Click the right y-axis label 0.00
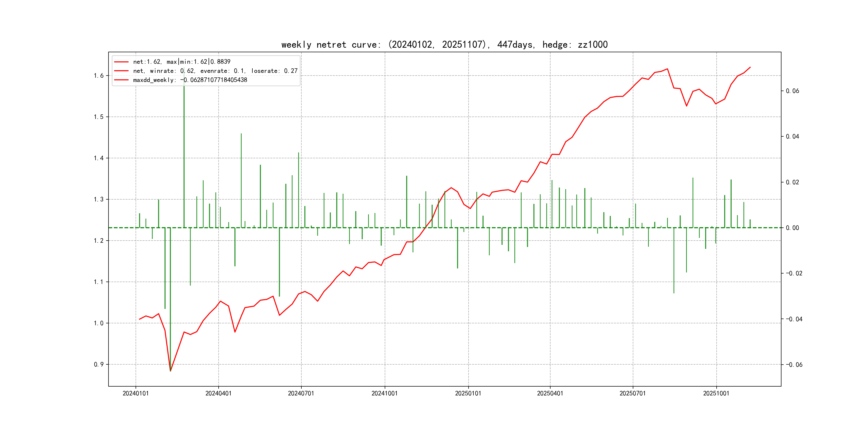Image resolution: width=868 pixels, height=434 pixels. point(792,228)
